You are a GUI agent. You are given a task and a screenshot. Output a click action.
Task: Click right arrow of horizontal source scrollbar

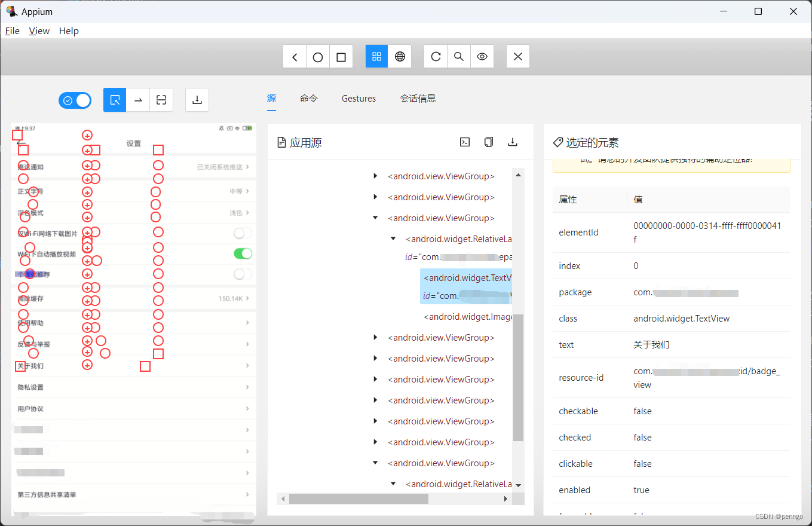507,499
